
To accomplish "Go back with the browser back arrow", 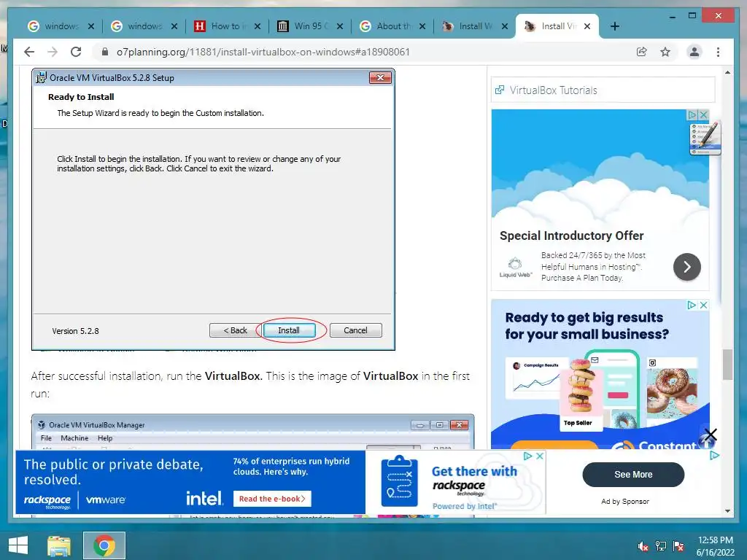I will [29, 52].
